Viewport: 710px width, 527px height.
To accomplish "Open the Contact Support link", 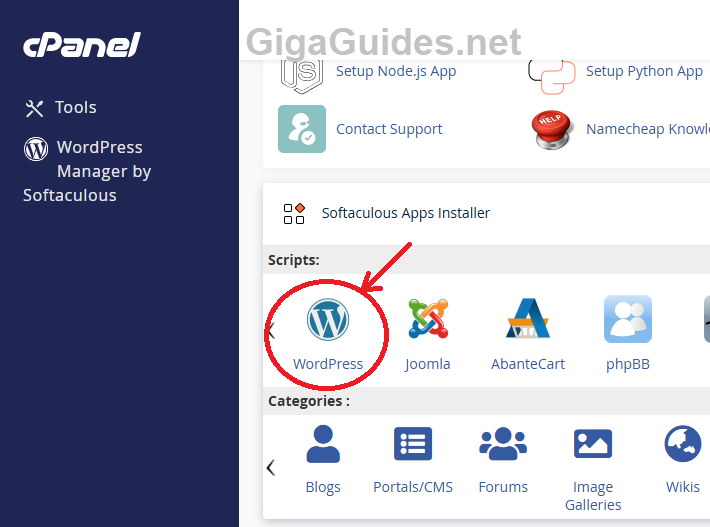I will tap(389, 129).
